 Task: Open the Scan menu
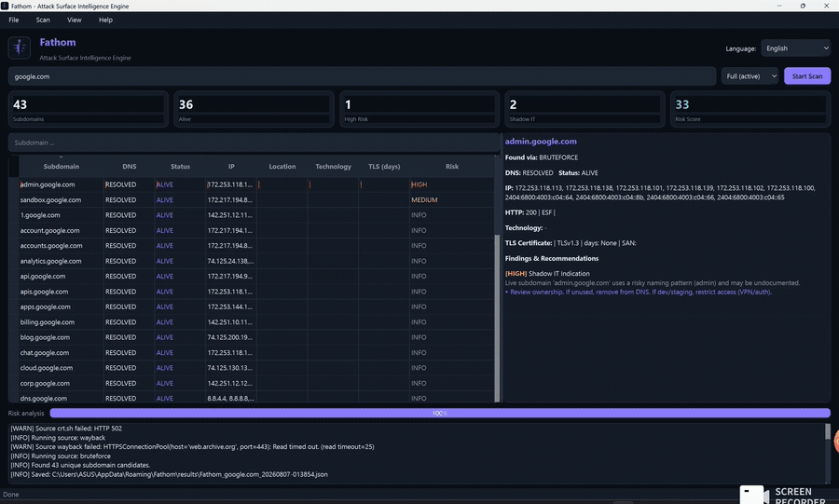click(43, 20)
